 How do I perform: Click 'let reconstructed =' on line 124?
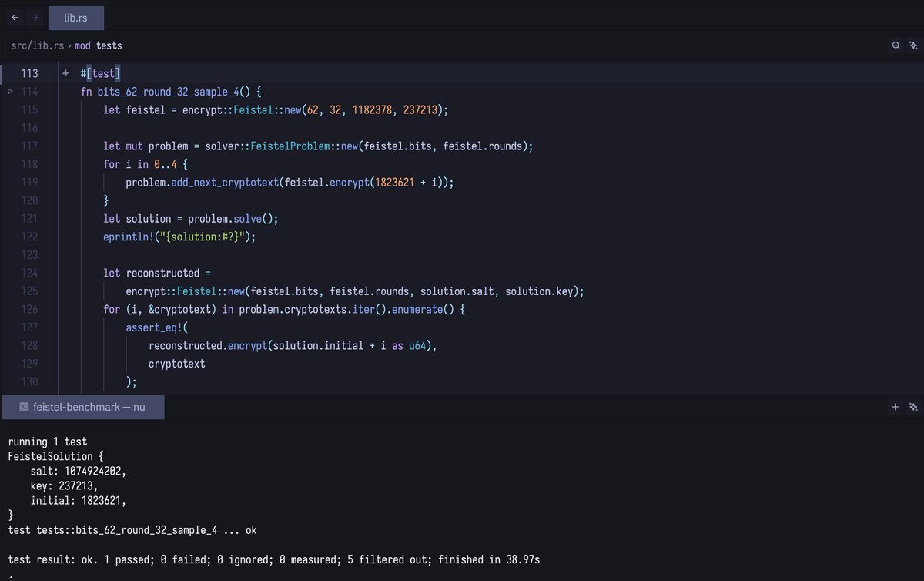157,273
